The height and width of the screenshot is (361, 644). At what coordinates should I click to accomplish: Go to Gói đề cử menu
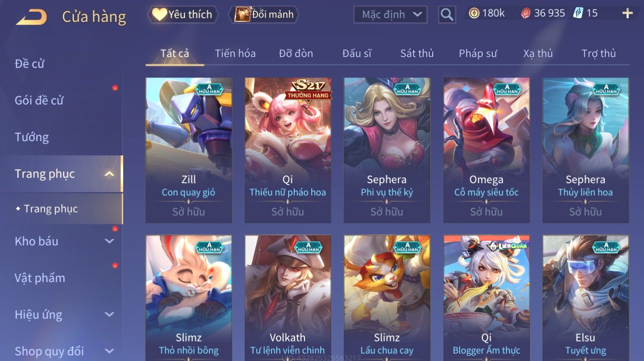click(x=39, y=101)
